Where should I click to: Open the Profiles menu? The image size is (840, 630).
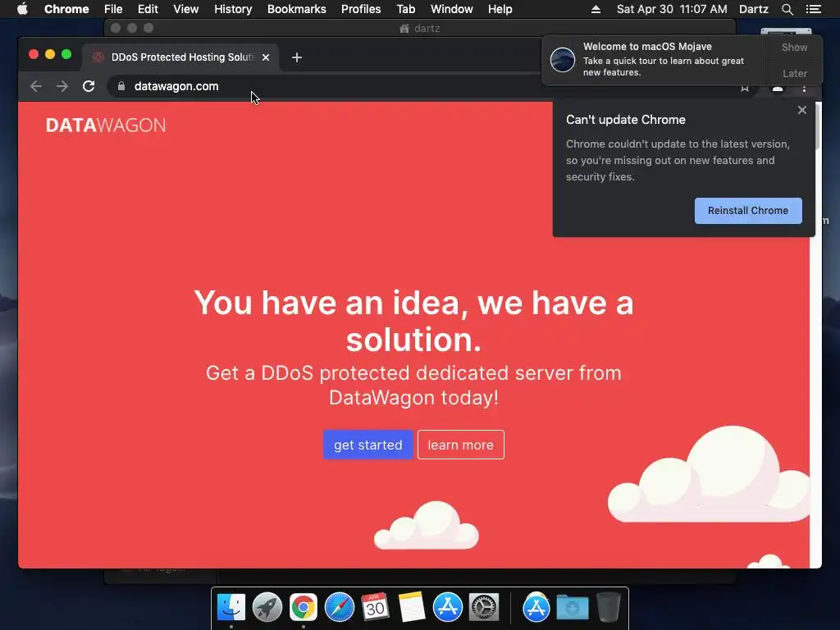click(361, 9)
